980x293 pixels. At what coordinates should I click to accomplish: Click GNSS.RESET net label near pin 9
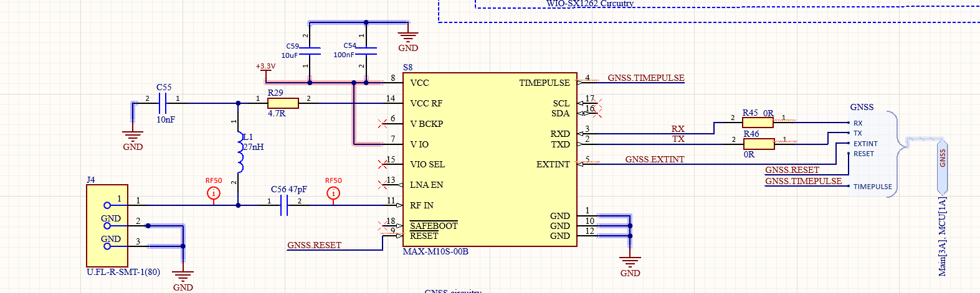point(314,245)
